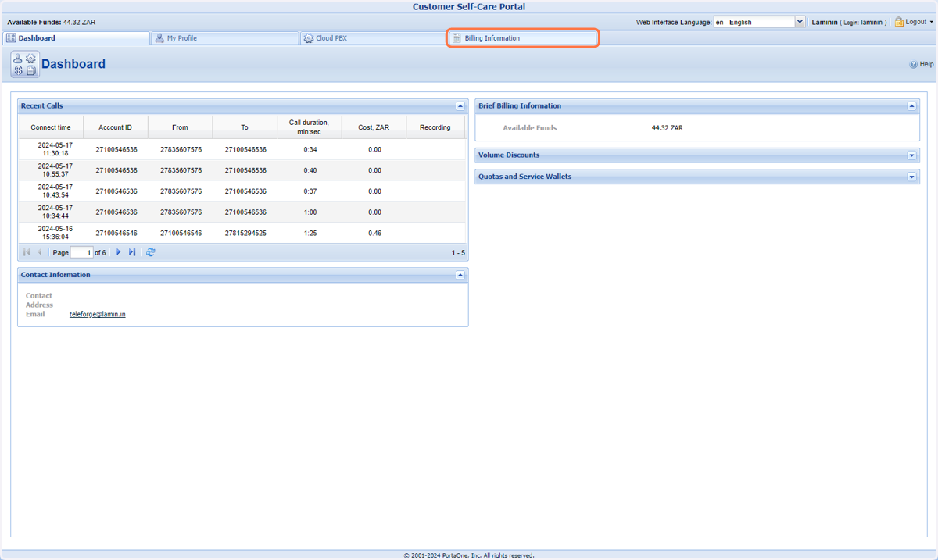Click destination number 27815294525
Image resolution: width=938 pixels, height=560 pixels.
click(x=245, y=234)
